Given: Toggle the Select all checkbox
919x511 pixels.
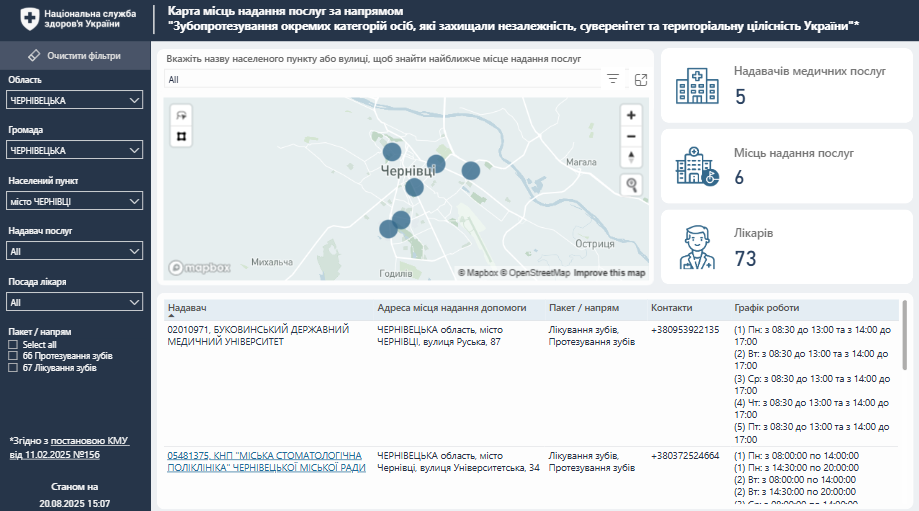Looking at the screenshot, I should click(x=13, y=345).
